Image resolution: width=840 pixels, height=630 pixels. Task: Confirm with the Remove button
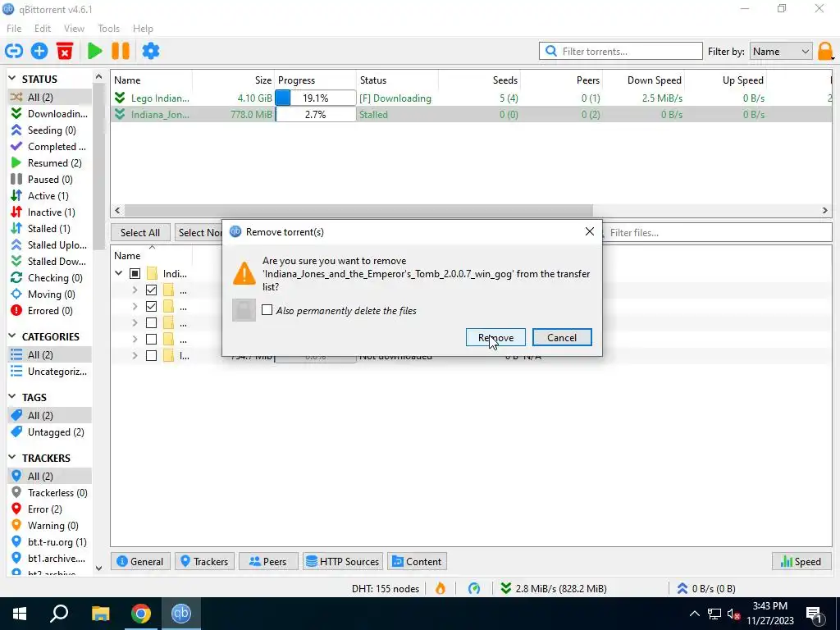tap(495, 337)
